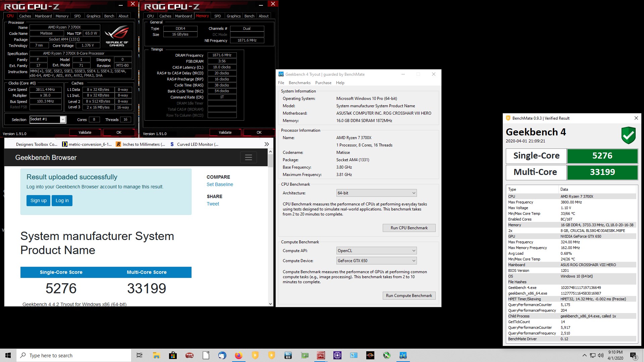Viewport: 644px width, 362px height.
Task: Open the Socket #1 selection dropdown
Action: coord(63,119)
